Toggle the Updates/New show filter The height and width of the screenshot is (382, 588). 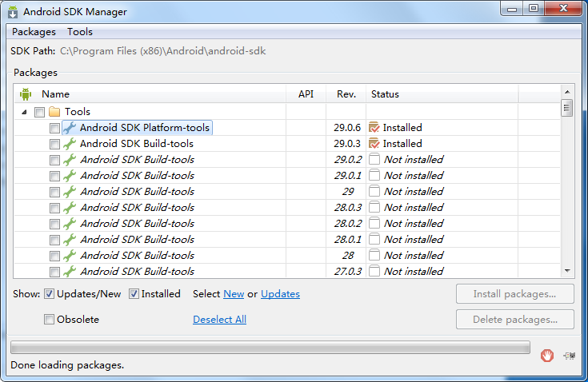tap(49, 294)
